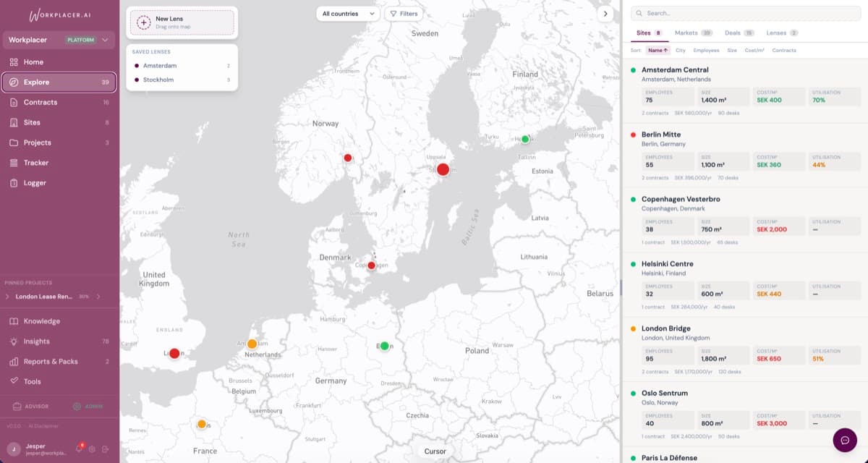Select the Oslo red map marker
This screenshot has height=463, width=868.
point(348,158)
